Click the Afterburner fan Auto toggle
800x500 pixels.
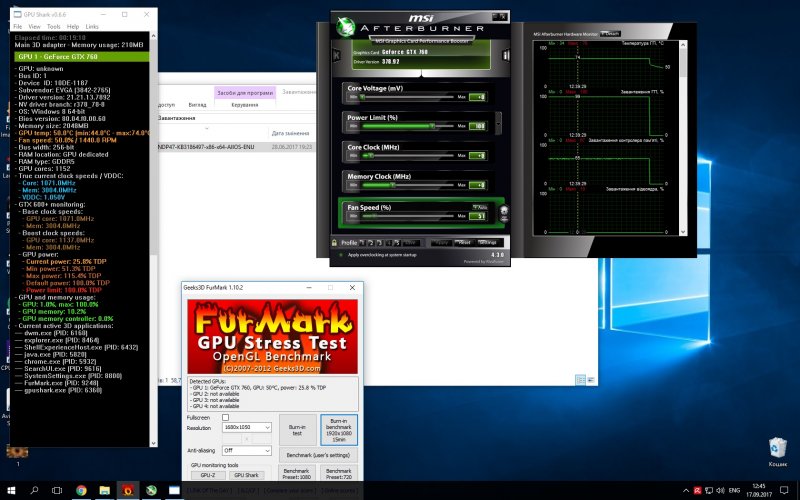(x=481, y=205)
